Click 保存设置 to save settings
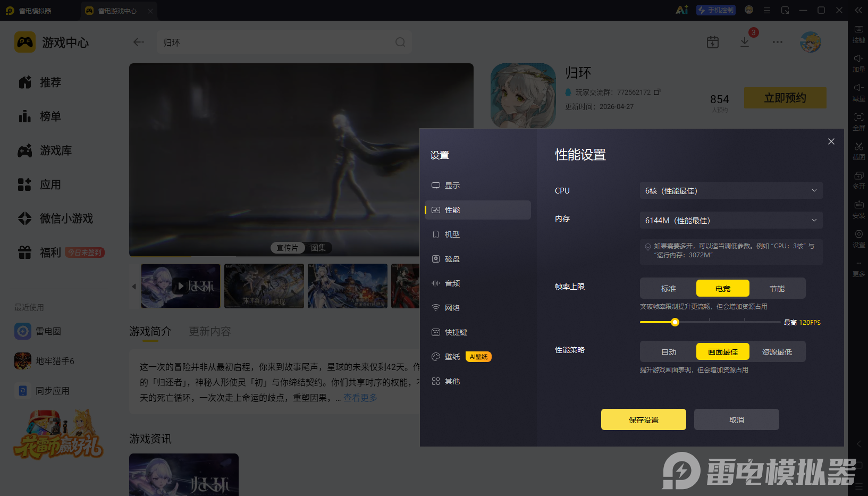868x496 pixels. click(x=644, y=419)
